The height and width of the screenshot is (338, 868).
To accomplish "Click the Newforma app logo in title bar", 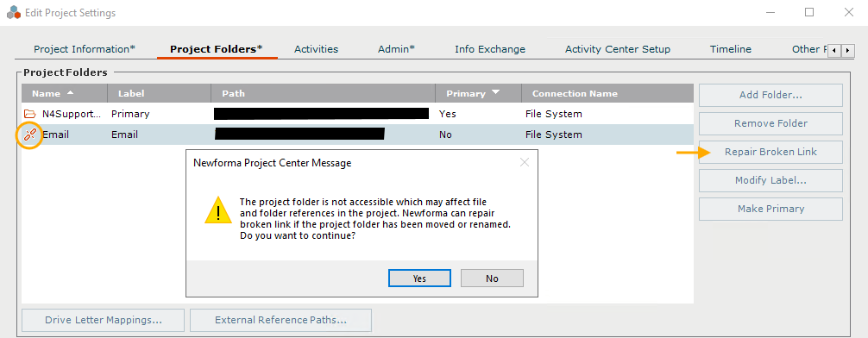I will 14,12.
